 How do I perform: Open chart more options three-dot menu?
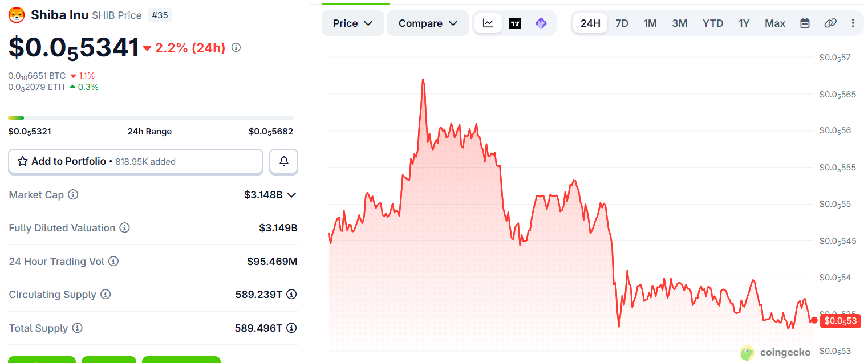coord(853,23)
